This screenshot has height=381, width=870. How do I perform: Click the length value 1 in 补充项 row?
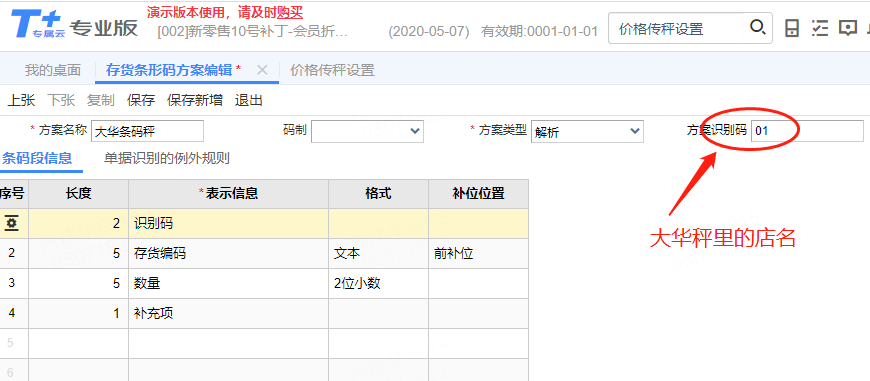click(78, 313)
